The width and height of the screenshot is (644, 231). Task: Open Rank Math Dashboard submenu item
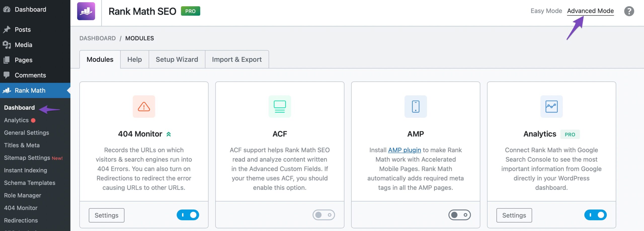(19, 108)
